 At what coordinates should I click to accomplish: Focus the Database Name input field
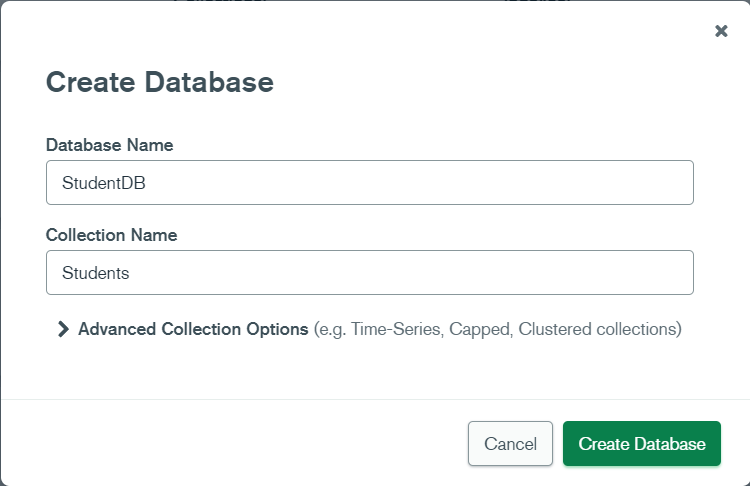point(369,183)
